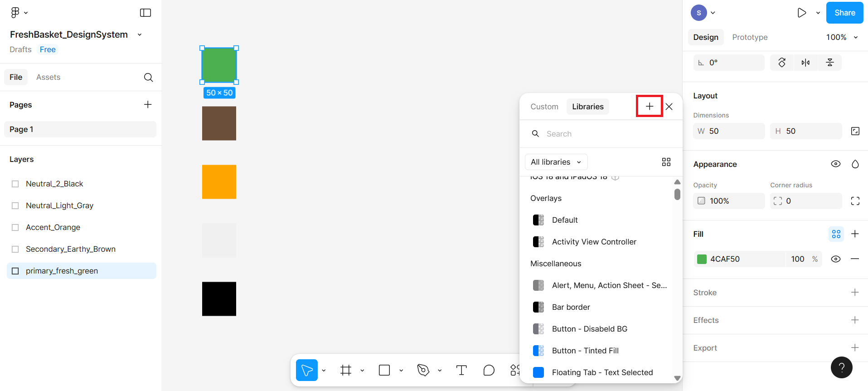Switch to the Prototype tab

[x=750, y=37]
